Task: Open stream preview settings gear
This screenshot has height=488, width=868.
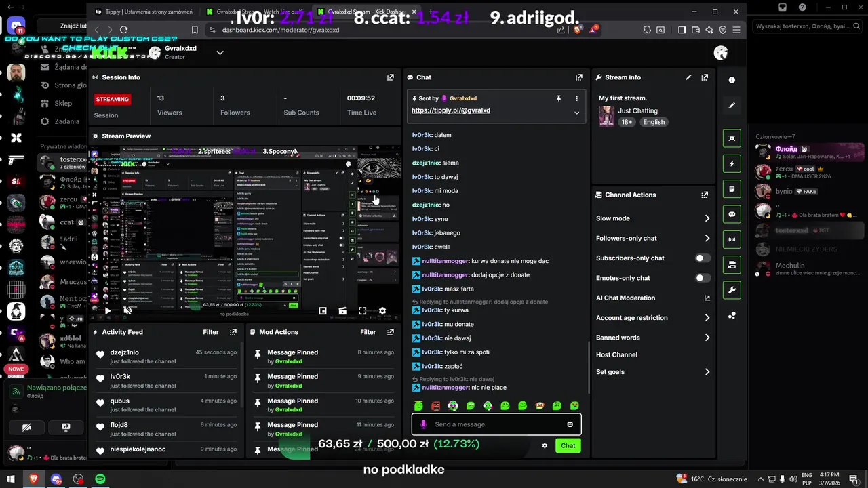Action: point(382,311)
